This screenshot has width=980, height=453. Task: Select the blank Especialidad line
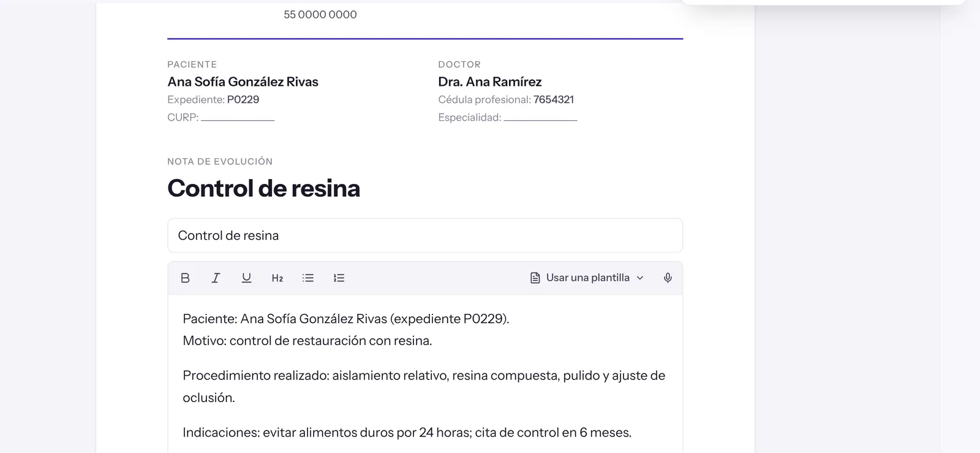tap(540, 118)
